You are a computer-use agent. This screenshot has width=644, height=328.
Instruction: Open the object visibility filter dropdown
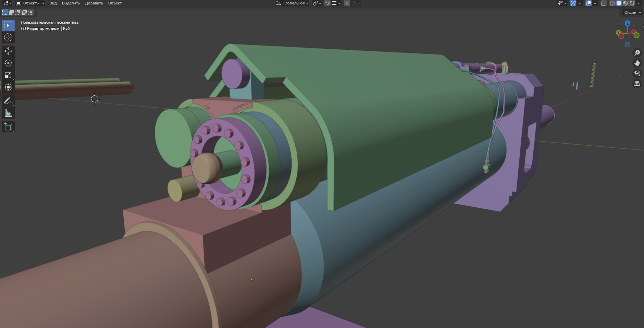[x=562, y=3]
